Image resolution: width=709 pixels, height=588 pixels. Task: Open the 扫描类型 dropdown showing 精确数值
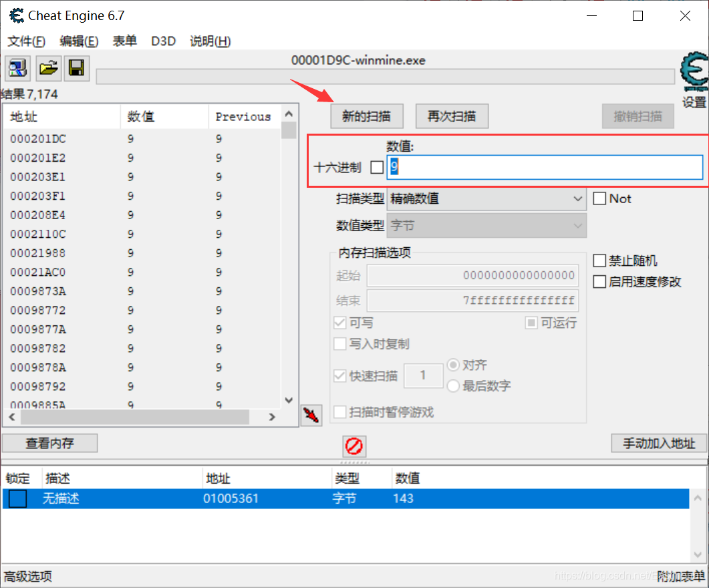pyautogui.click(x=486, y=199)
